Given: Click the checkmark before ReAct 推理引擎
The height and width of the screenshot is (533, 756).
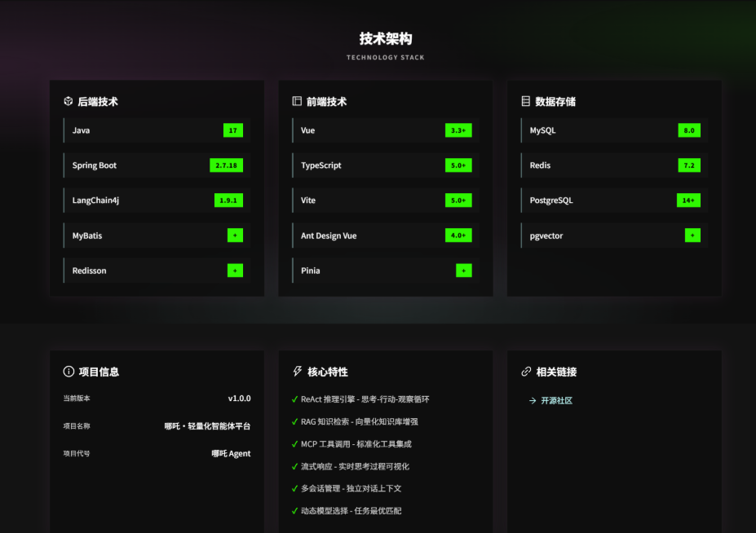Looking at the screenshot, I should click(x=294, y=399).
